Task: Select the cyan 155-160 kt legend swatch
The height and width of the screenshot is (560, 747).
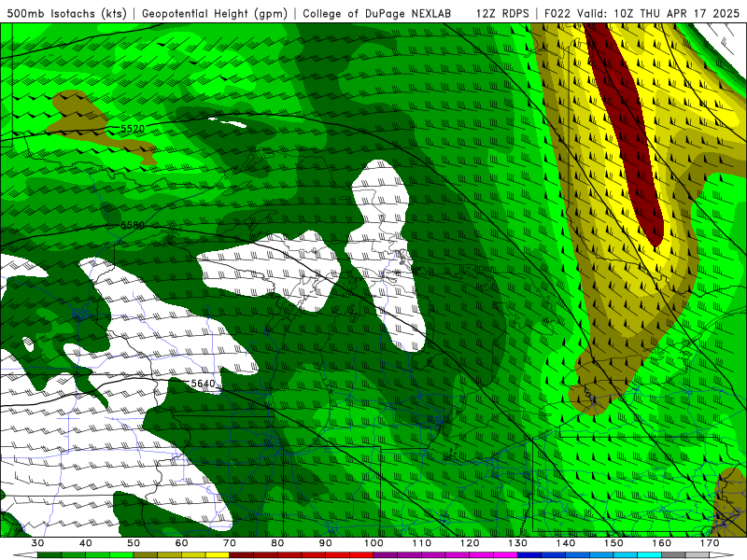Action: (650, 555)
